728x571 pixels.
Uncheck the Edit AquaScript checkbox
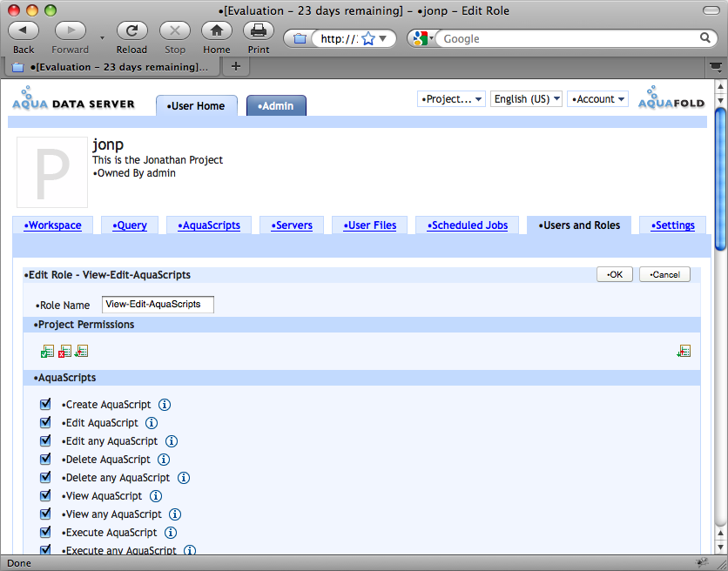click(45, 422)
